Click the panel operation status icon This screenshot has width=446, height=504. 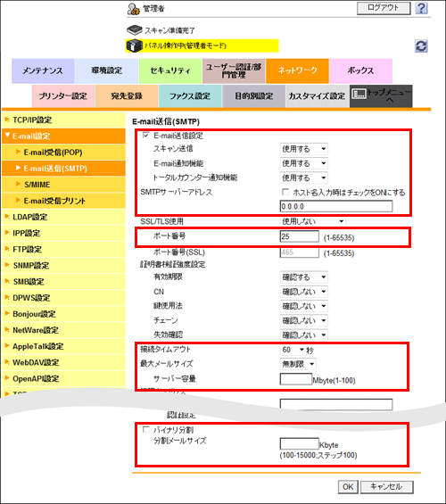click(135, 45)
